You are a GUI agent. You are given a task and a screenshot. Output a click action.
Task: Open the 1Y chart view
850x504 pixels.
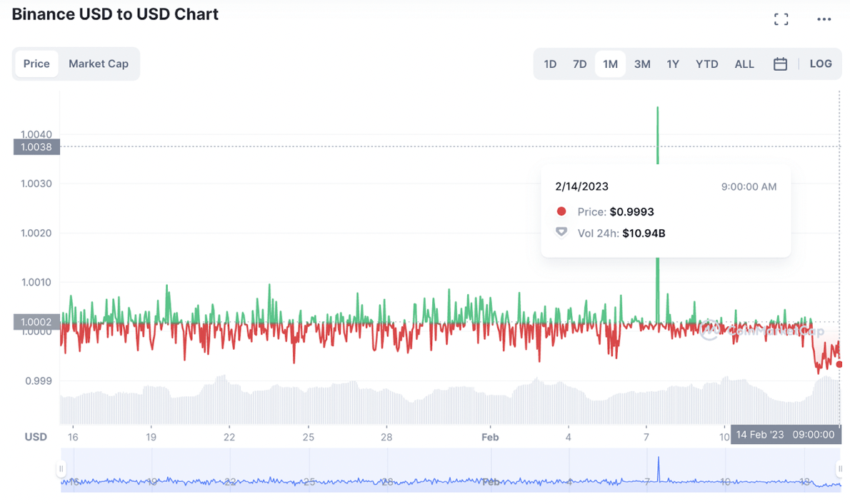pyautogui.click(x=672, y=64)
